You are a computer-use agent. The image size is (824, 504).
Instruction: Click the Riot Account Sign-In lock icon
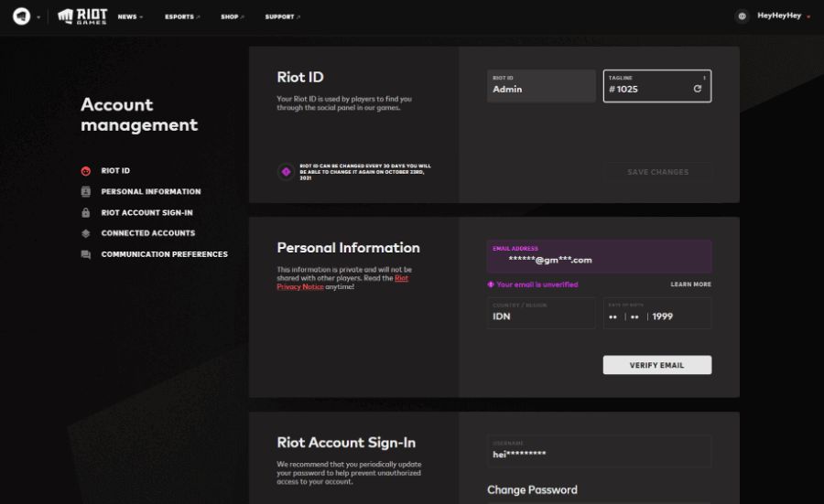pyautogui.click(x=86, y=213)
